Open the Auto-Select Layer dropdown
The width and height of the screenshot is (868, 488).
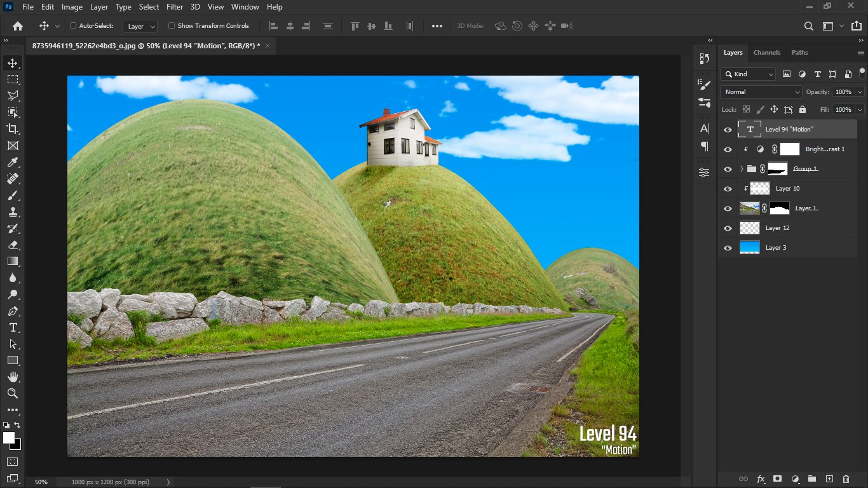(140, 26)
